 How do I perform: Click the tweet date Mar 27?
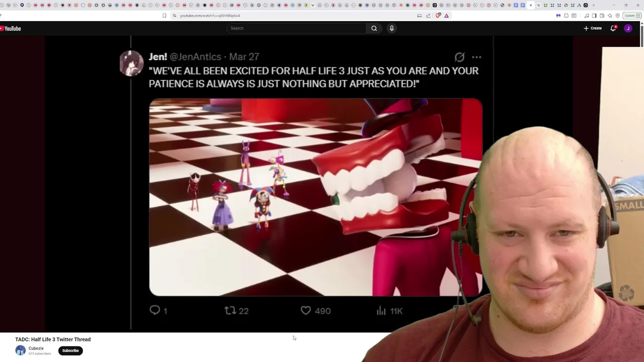(x=244, y=57)
